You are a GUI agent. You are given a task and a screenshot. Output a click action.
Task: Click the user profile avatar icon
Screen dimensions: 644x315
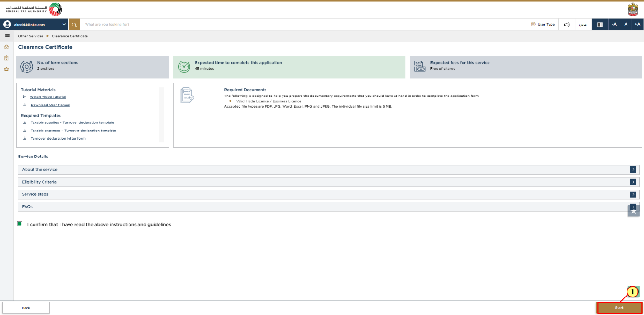pos(8,24)
